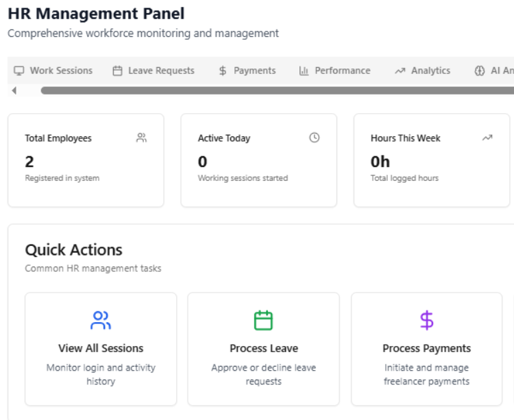Open the Payments tab
Image resolution: width=514 pixels, height=420 pixels.
[247, 71]
